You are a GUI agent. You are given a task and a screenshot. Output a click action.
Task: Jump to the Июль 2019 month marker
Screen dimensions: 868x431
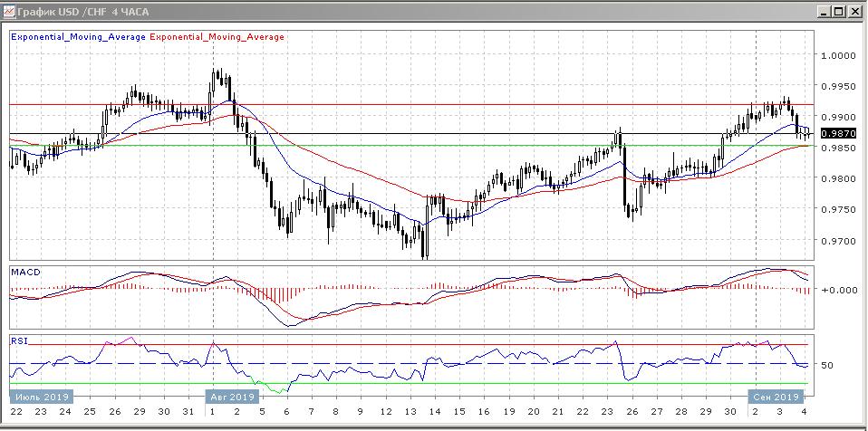tap(40, 397)
